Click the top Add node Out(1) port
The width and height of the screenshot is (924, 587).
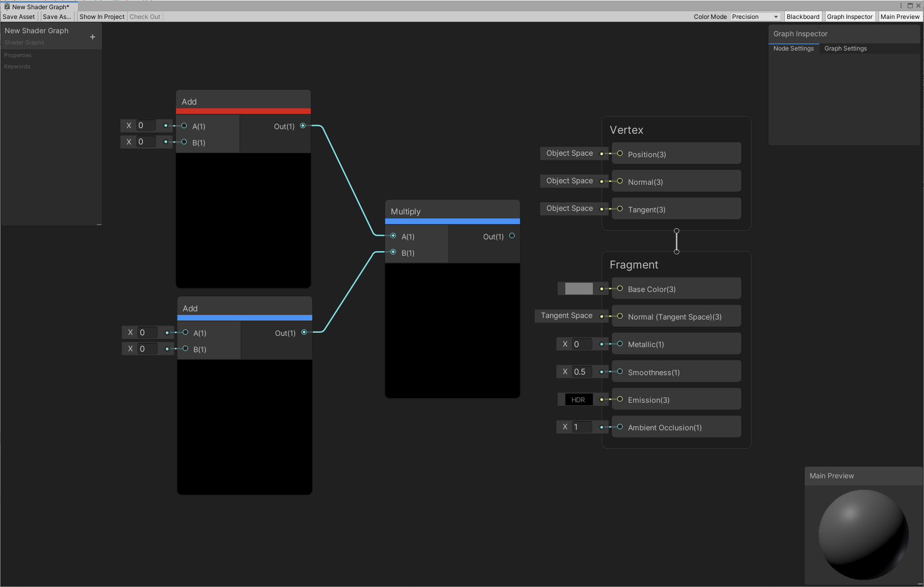pyautogui.click(x=303, y=126)
